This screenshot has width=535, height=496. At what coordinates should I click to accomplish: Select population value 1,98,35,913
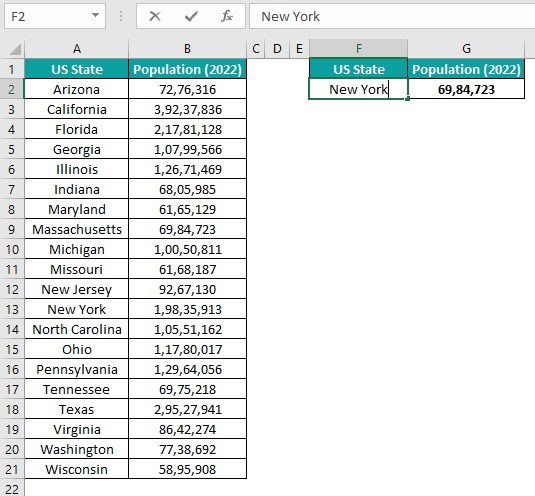tap(187, 309)
